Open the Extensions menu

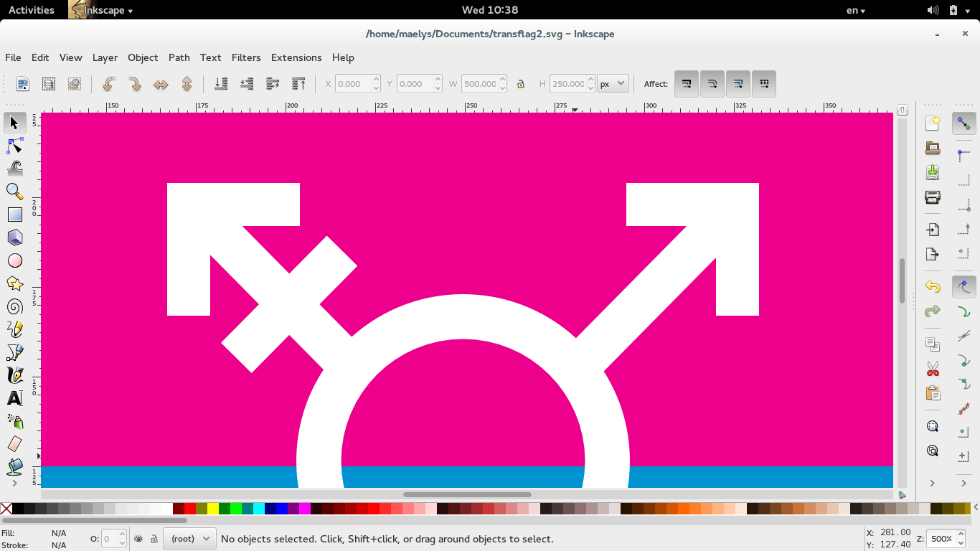pos(296,57)
